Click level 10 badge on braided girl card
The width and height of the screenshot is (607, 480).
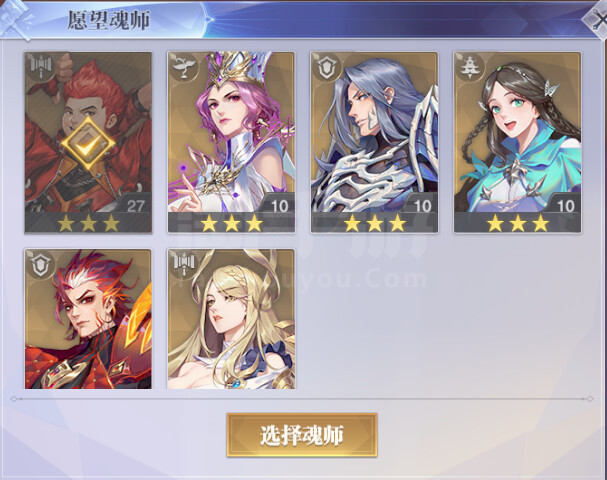point(565,205)
